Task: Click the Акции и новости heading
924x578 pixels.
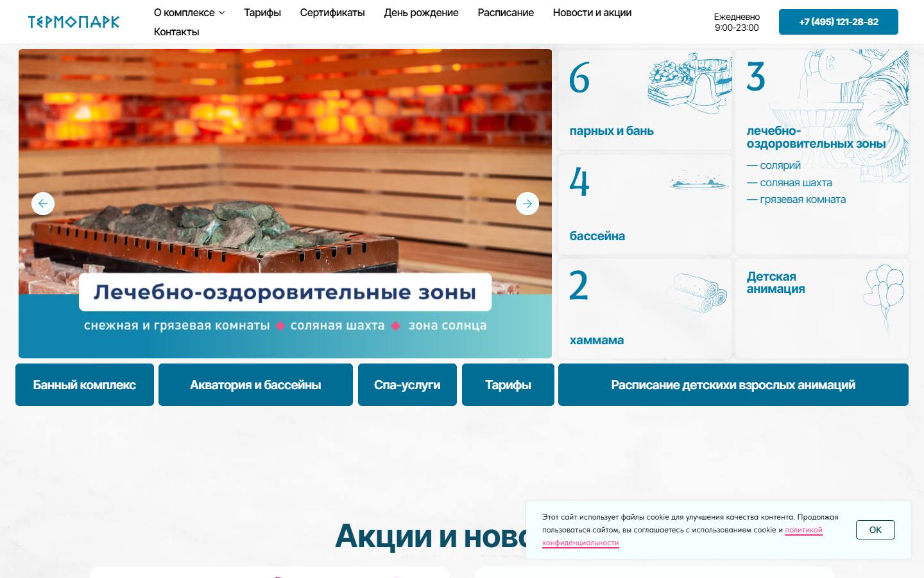Action: pos(430,536)
